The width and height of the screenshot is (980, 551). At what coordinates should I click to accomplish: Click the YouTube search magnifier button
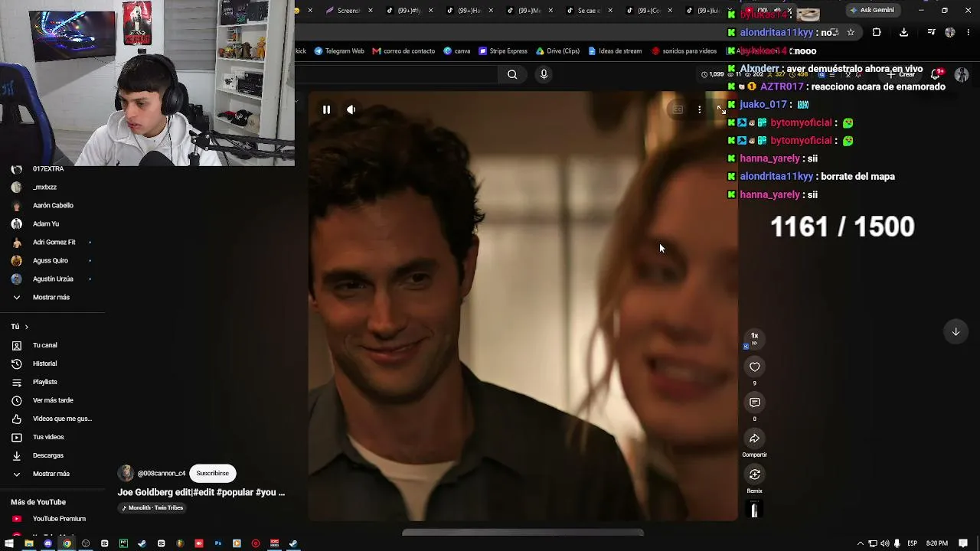(x=512, y=74)
